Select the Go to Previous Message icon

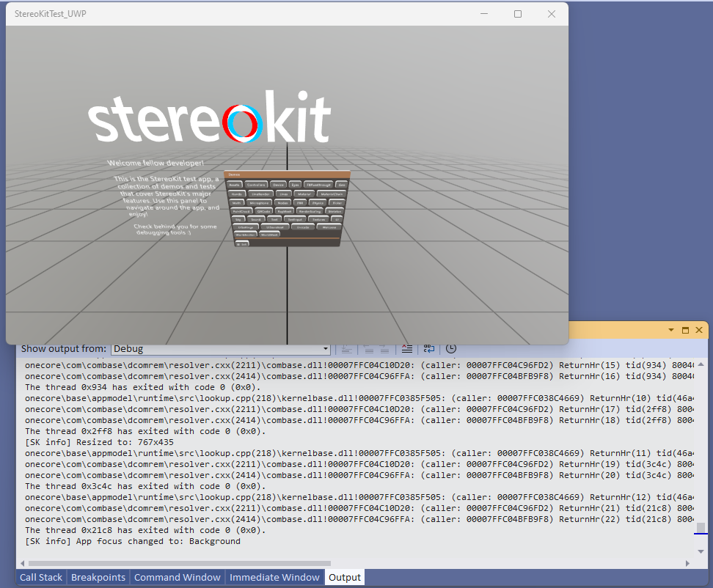[x=369, y=349]
